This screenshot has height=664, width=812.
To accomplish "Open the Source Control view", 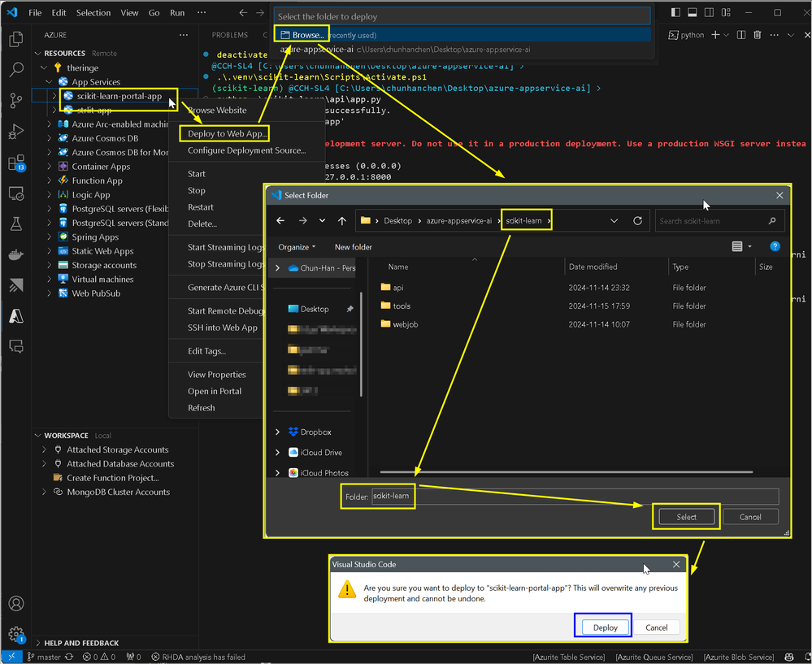I will (16, 101).
